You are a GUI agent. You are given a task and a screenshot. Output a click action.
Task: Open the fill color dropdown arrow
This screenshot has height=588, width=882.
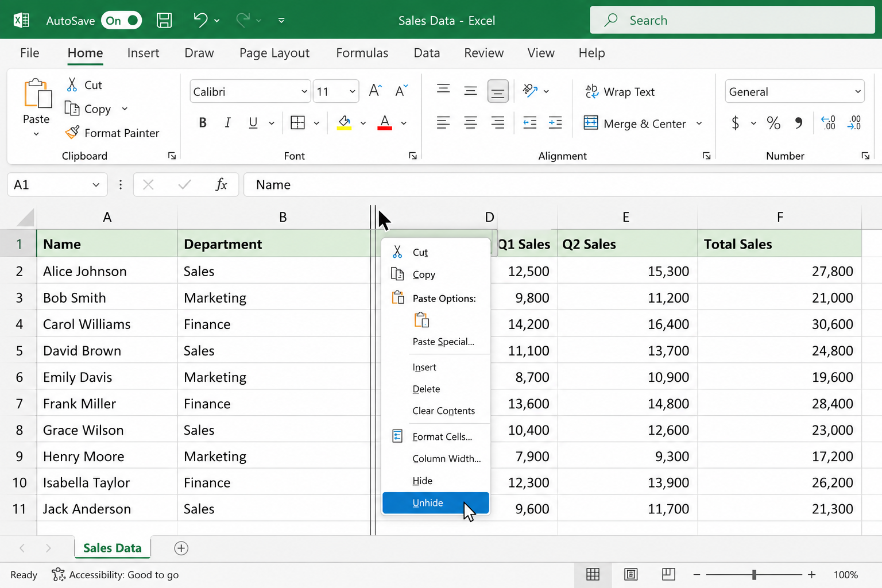click(x=363, y=123)
